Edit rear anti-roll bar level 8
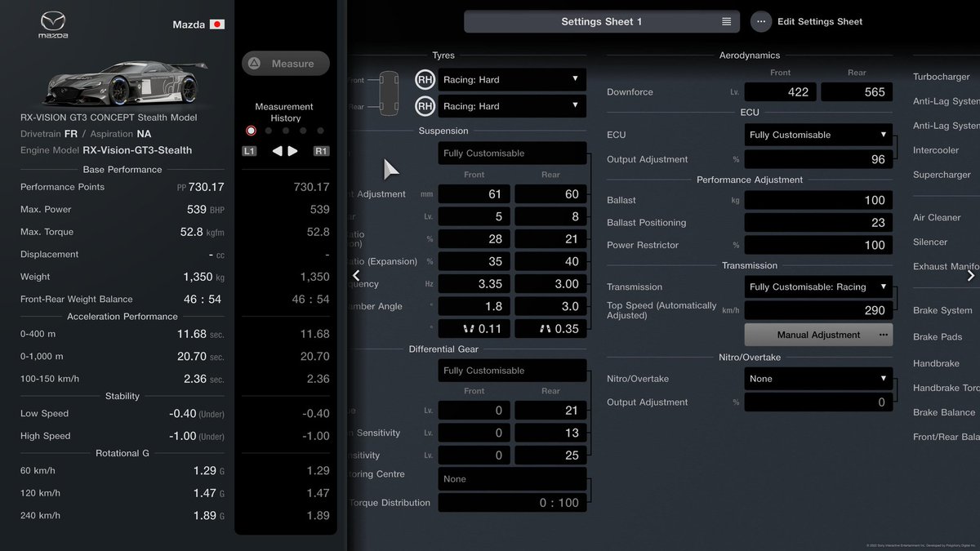This screenshot has width=980, height=551. click(x=550, y=217)
